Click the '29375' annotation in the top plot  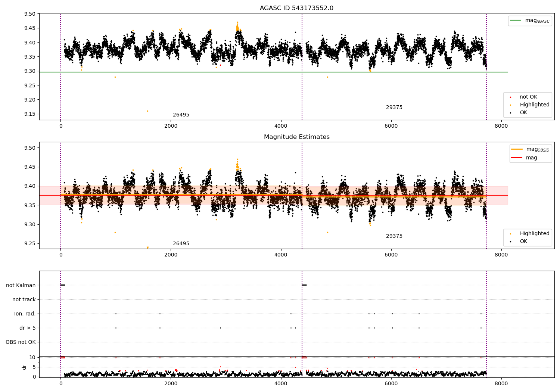(394, 108)
